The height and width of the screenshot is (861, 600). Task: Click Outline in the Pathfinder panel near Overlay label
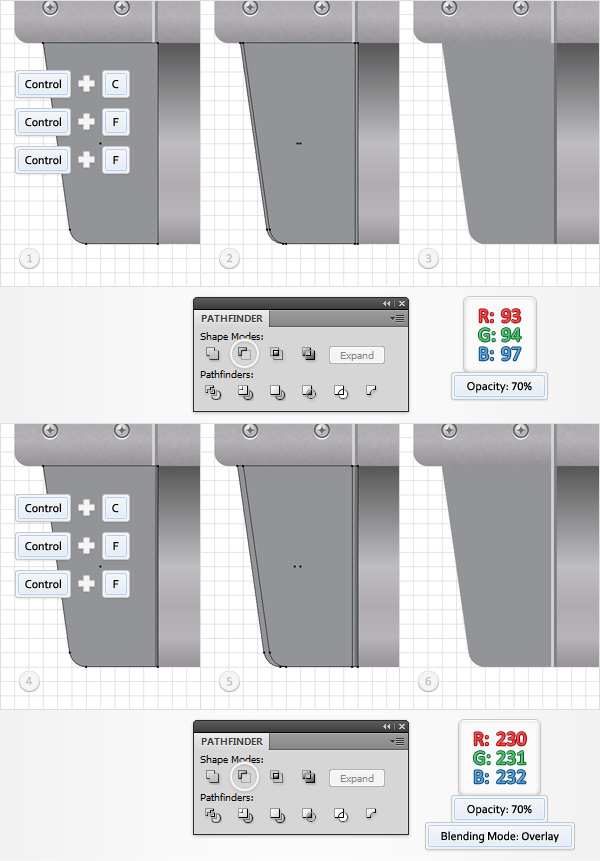coord(341,815)
